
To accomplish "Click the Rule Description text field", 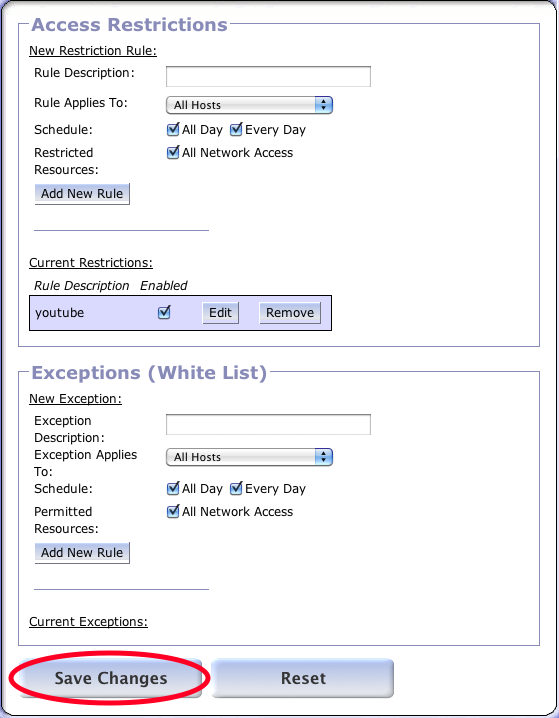I will coord(268,76).
